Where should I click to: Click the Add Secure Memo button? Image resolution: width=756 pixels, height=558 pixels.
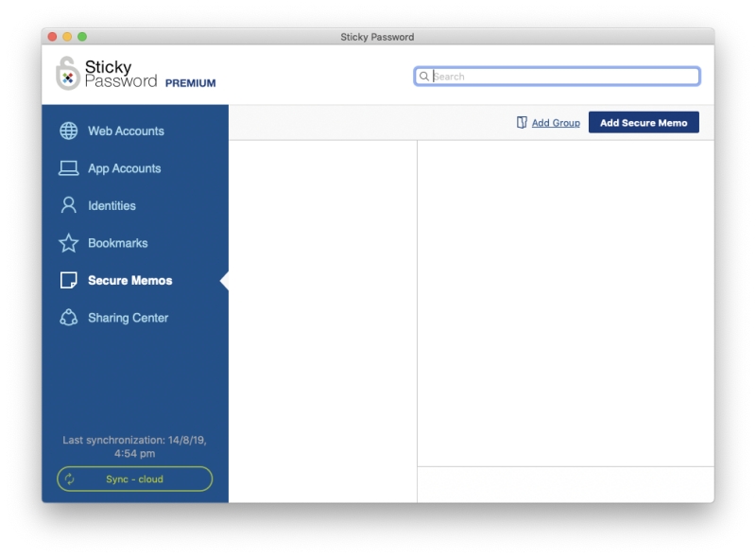click(644, 123)
